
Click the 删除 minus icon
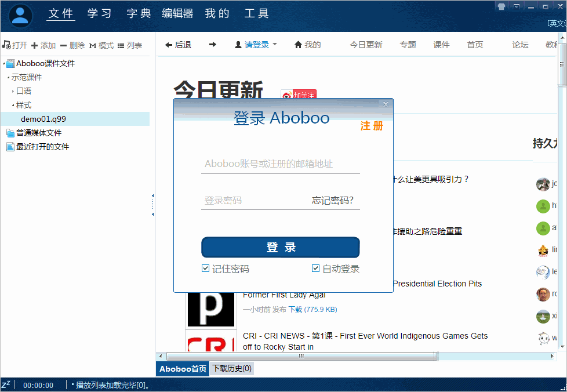point(63,46)
